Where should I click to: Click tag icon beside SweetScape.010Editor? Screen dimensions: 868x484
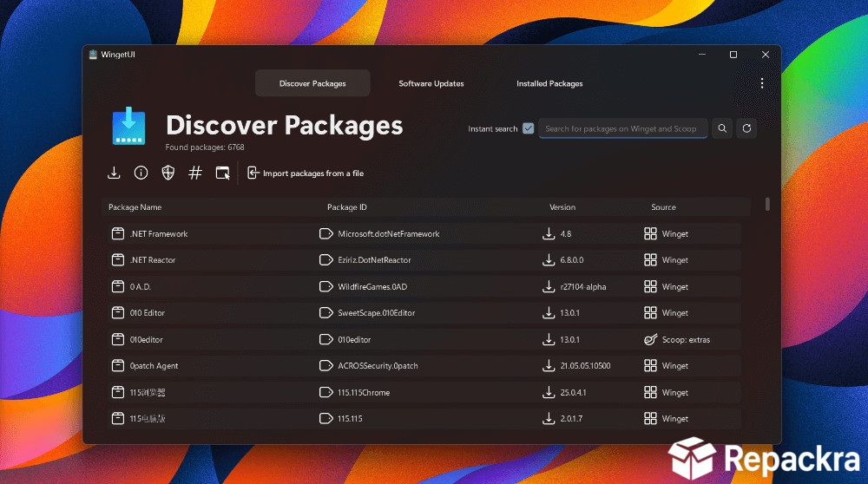click(x=326, y=312)
